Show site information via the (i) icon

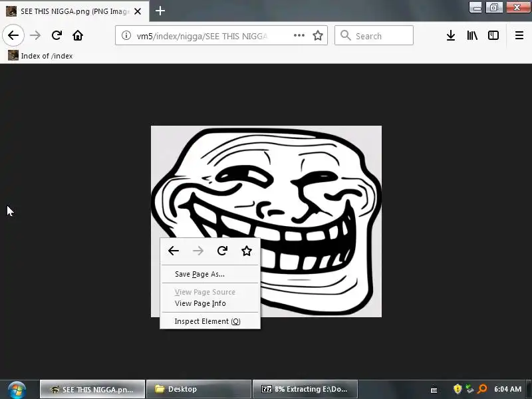[126, 35]
